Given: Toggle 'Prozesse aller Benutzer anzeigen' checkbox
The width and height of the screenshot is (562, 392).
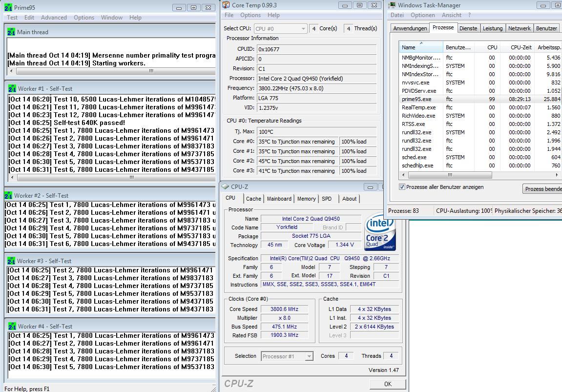Looking at the screenshot, I should tap(402, 186).
